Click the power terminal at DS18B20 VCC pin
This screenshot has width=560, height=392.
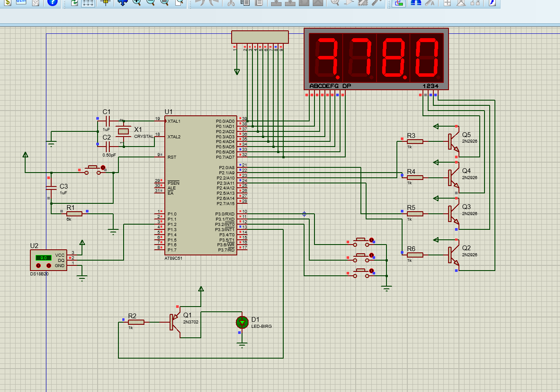82,242
